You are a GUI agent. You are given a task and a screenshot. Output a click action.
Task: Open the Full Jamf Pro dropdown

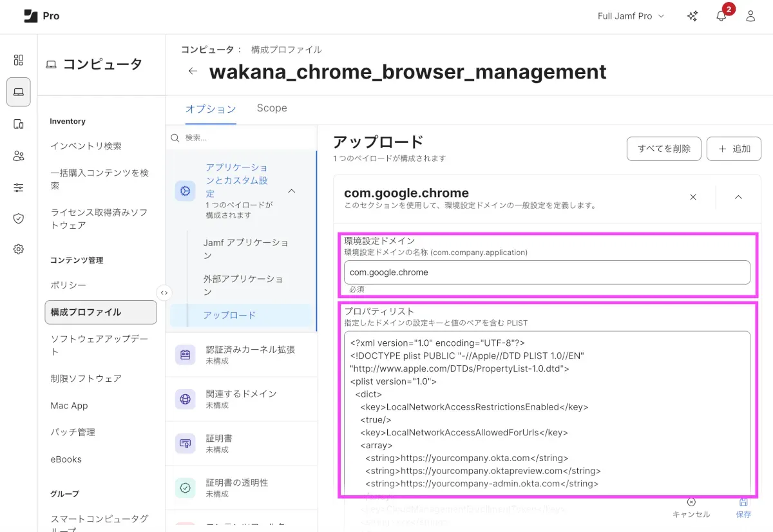click(631, 16)
